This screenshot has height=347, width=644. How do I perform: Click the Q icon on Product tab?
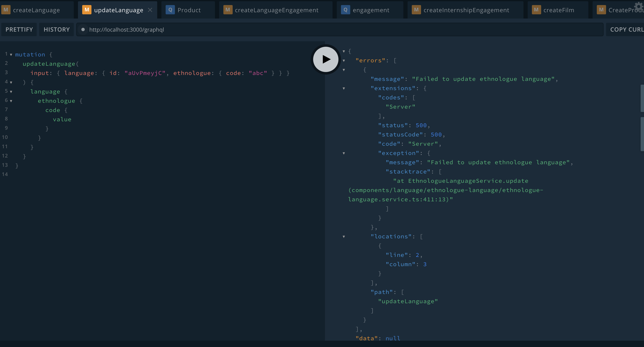pyautogui.click(x=170, y=10)
